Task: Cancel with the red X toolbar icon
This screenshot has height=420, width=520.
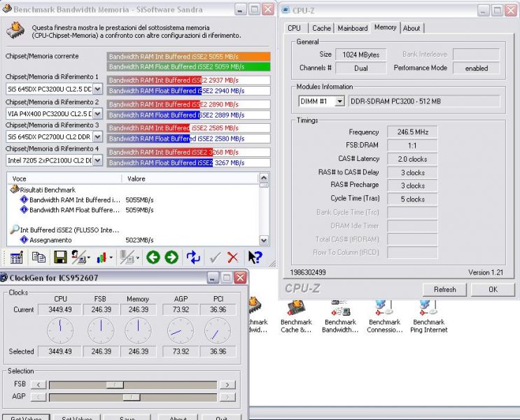Action: (x=233, y=258)
